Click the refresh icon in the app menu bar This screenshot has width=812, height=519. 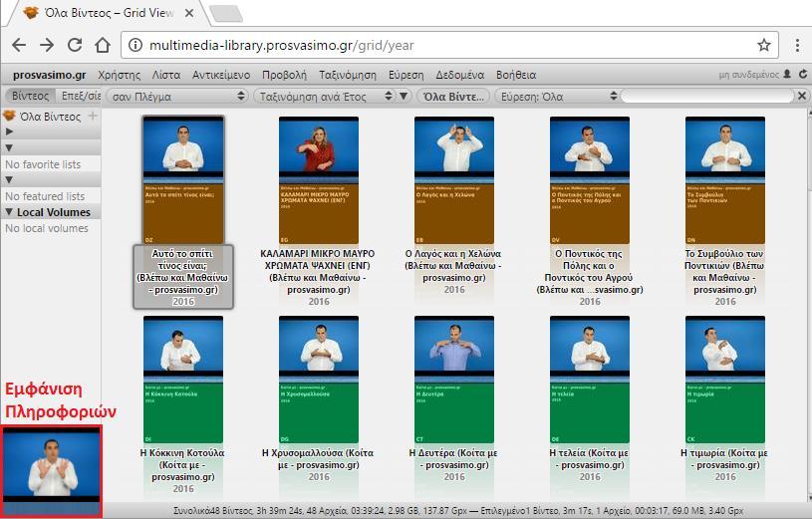click(x=803, y=74)
